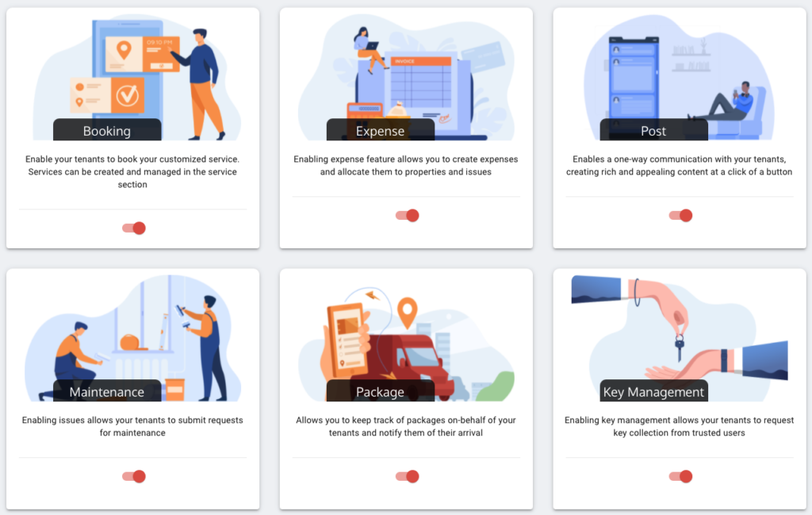
Task: Select the Expense invoice illustration
Action: (x=407, y=77)
